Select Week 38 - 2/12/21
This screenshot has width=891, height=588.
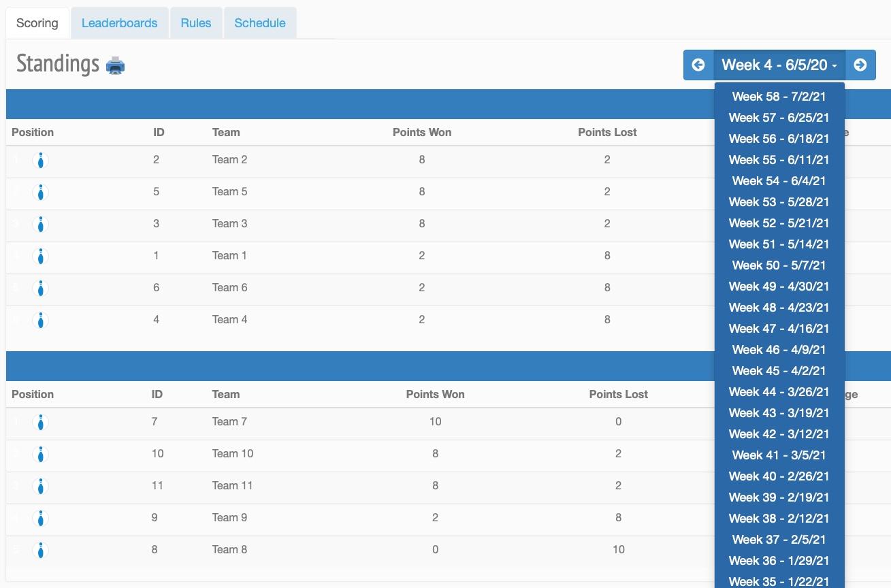click(x=779, y=519)
